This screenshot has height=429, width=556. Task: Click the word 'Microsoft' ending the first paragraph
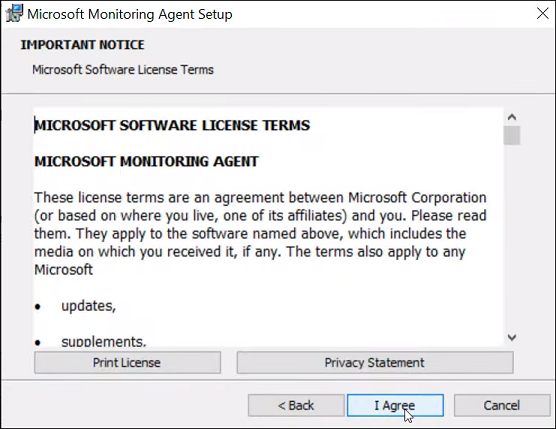(63, 269)
